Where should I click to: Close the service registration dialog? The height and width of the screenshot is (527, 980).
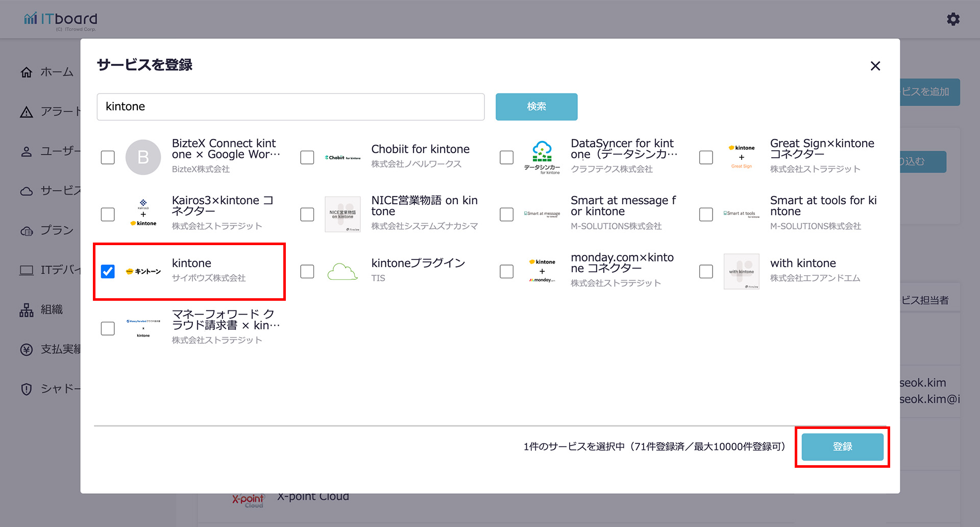875,66
